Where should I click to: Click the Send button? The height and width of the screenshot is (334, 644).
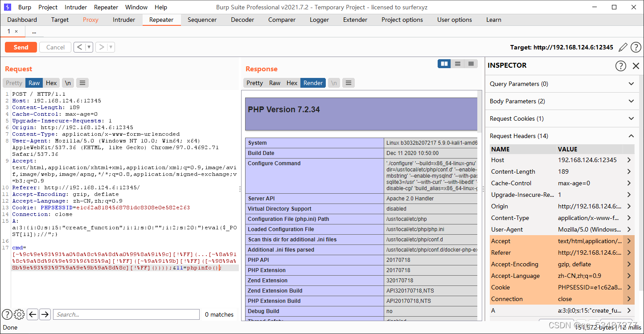point(21,47)
